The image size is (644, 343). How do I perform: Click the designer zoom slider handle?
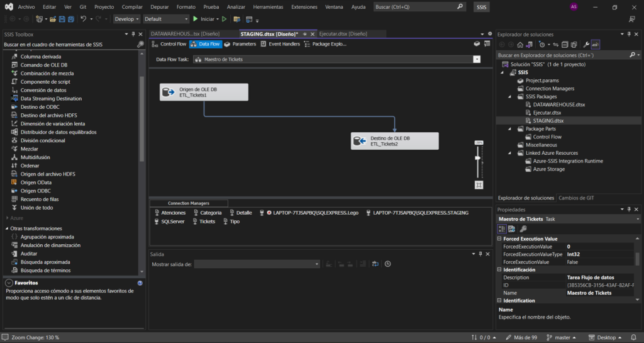(x=478, y=157)
